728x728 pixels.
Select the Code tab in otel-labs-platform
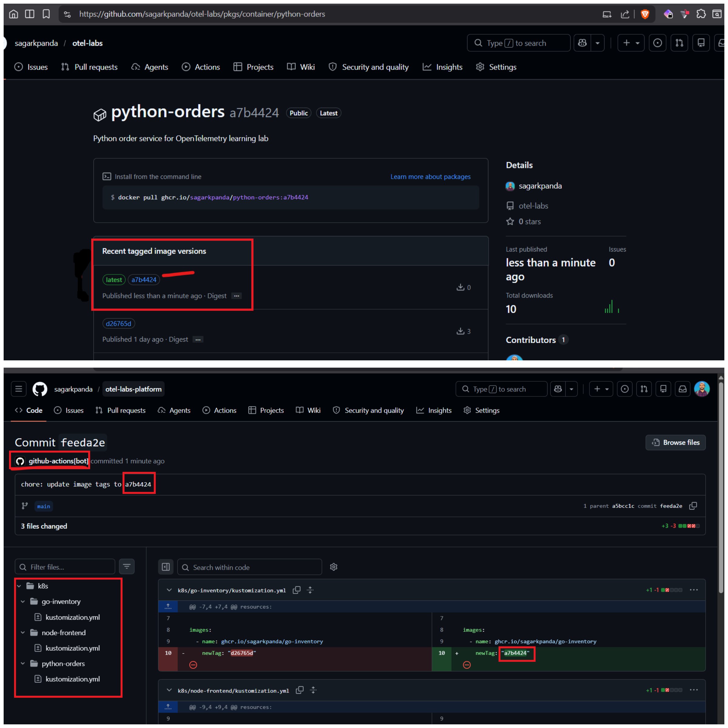click(29, 410)
